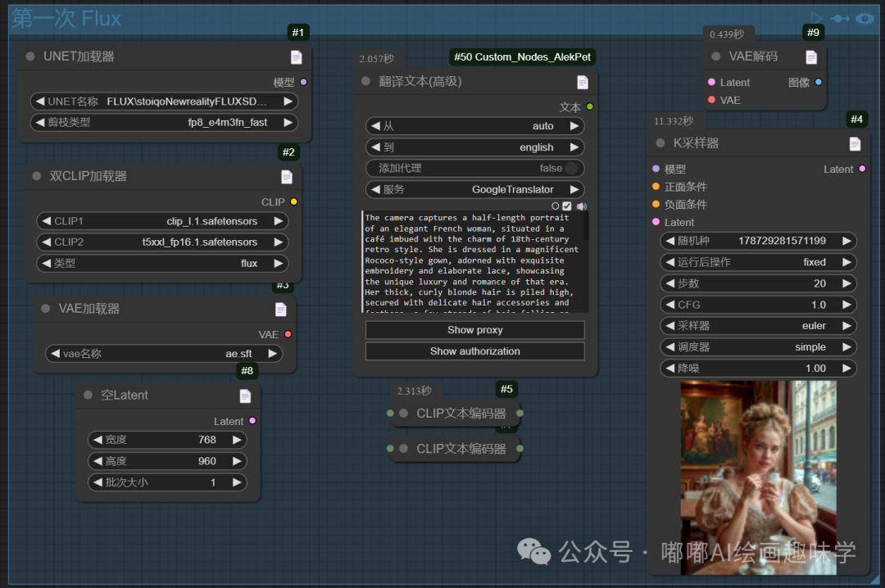Click the pink Latent input port on VAE解码

point(712,82)
